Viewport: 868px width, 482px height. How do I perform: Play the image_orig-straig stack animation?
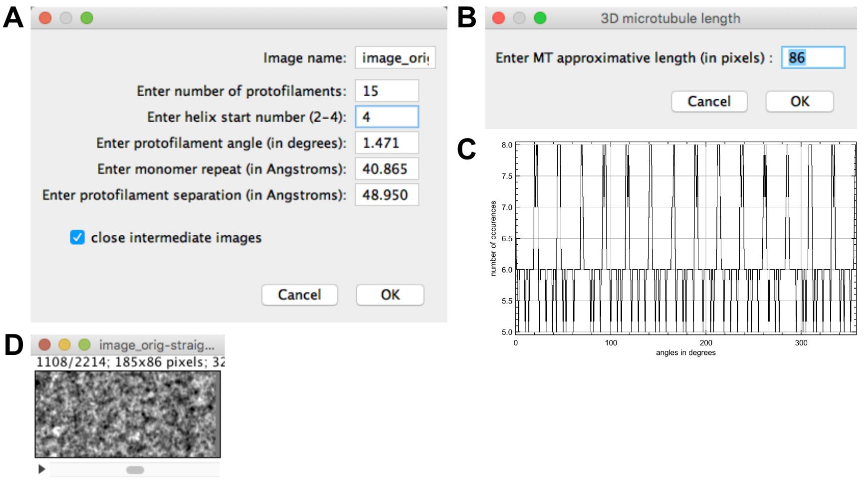coord(42,469)
